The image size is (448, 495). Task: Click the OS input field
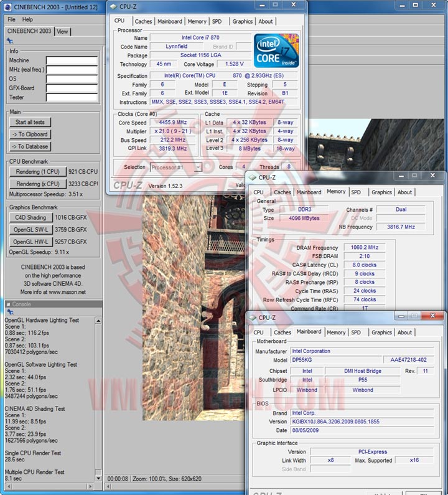coord(72,79)
